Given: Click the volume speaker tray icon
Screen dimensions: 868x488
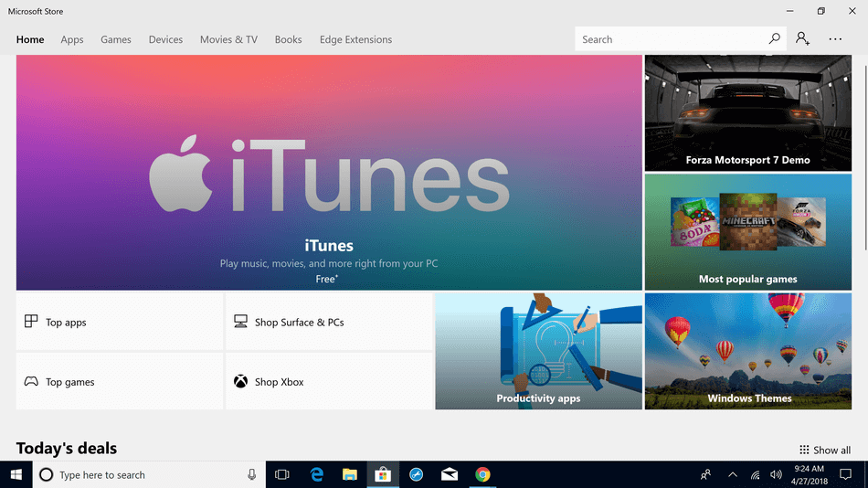Looking at the screenshot, I should (776, 474).
